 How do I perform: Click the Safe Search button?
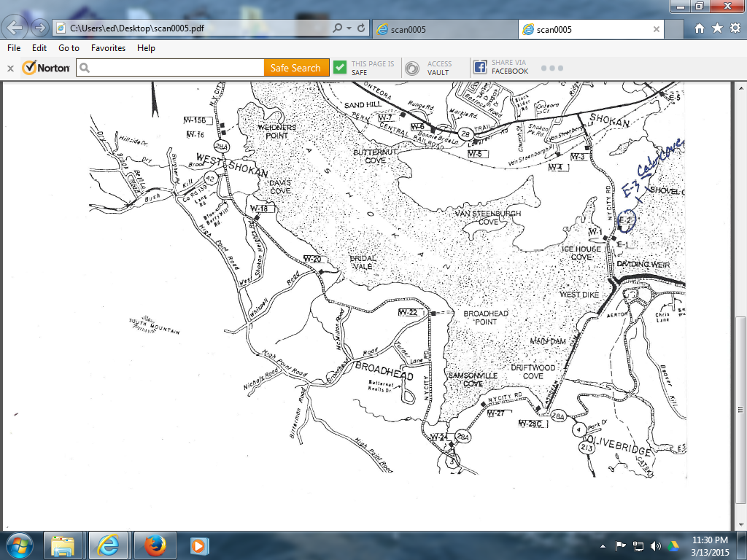pyautogui.click(x=296, y=67)
